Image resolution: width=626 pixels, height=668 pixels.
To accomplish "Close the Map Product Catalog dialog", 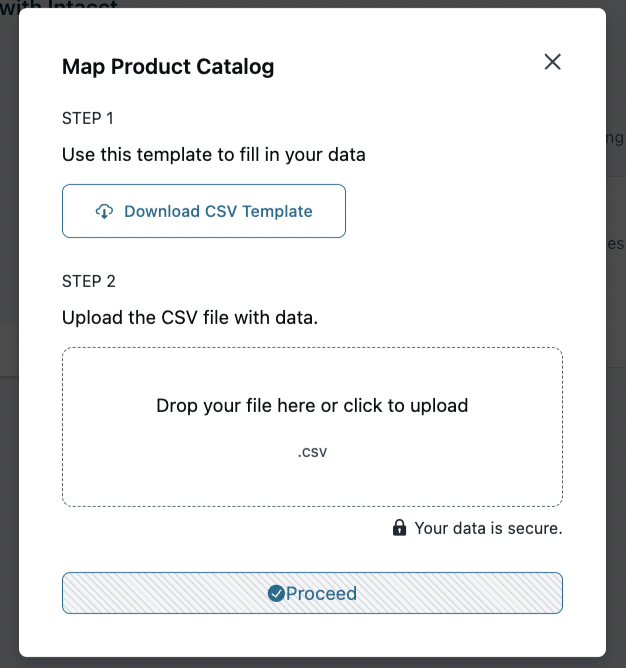I will (x=552, y=62).
